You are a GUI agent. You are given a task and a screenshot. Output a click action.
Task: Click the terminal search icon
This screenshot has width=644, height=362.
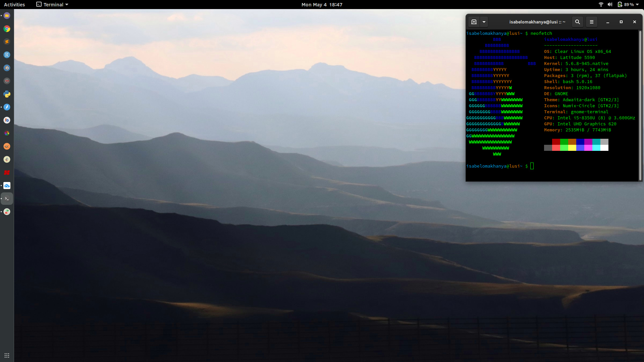(577, 22)
